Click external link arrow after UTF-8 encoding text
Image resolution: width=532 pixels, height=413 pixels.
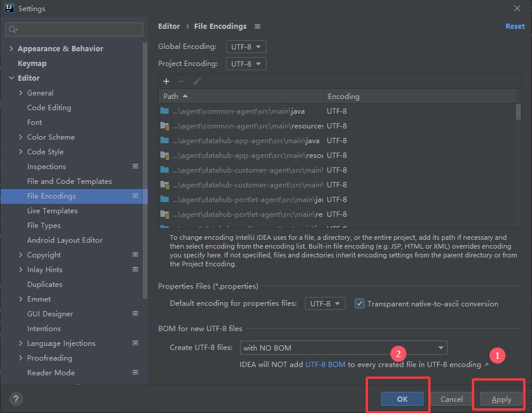coord(487,365)
